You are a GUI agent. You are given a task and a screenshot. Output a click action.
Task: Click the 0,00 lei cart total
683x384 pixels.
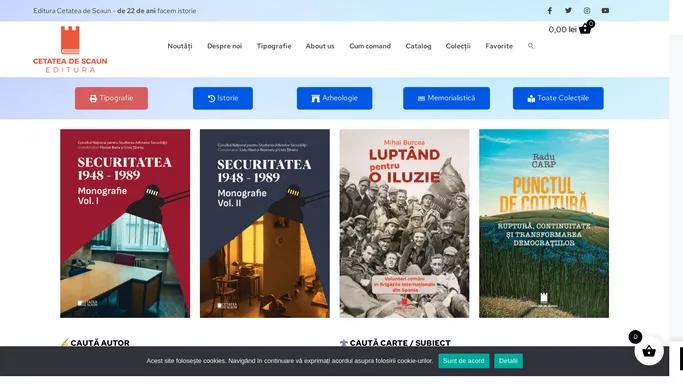[x=562, y=30]
